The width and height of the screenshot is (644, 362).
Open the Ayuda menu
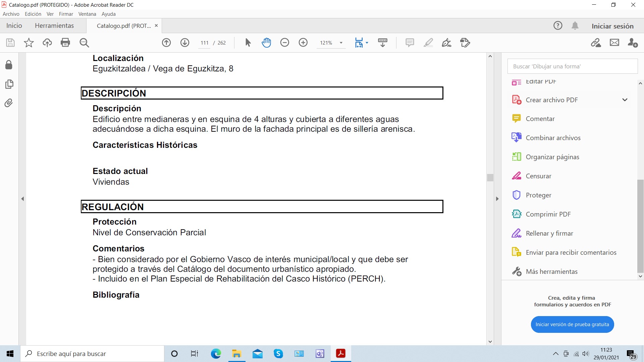pos(109,14)
